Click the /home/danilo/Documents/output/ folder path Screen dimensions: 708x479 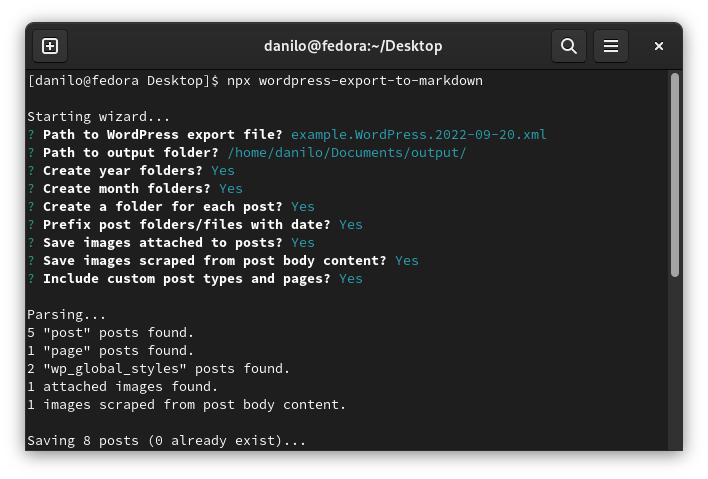pos(346,152)
